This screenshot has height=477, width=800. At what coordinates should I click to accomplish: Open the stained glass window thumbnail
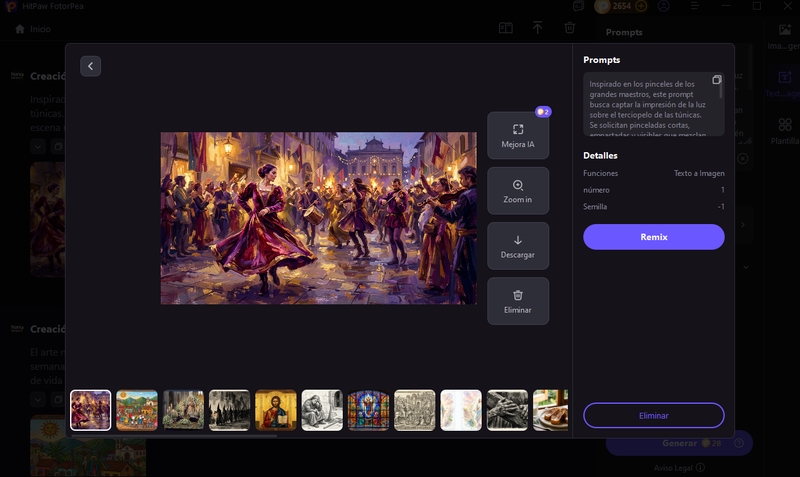[368, 410]
